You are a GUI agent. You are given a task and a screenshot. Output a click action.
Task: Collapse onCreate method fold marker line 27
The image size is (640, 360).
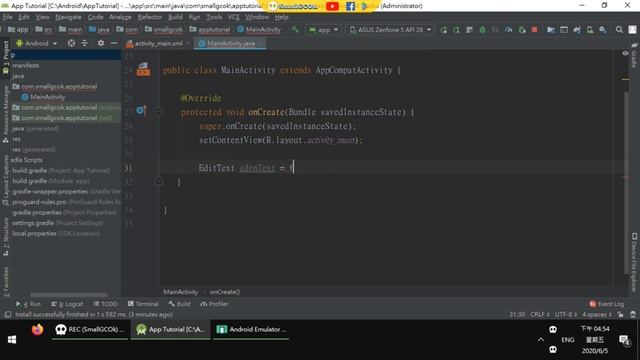159,111
